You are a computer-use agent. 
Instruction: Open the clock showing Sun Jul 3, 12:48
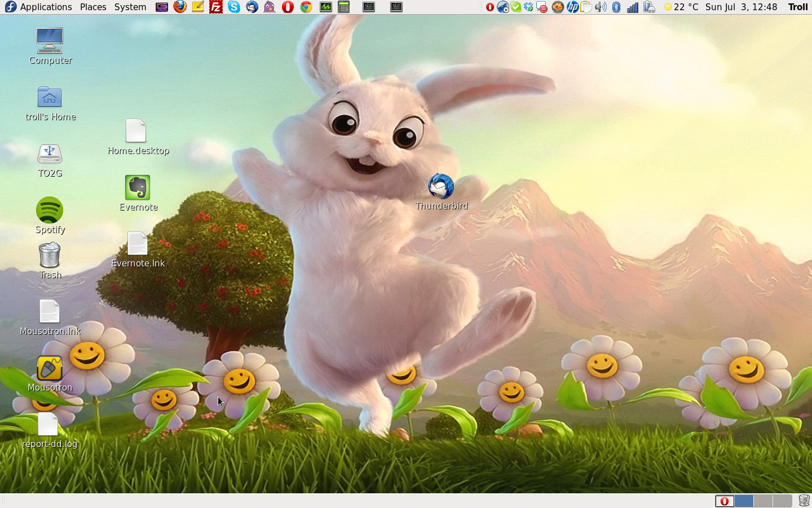pyautogui.click(x=741, y=7)
